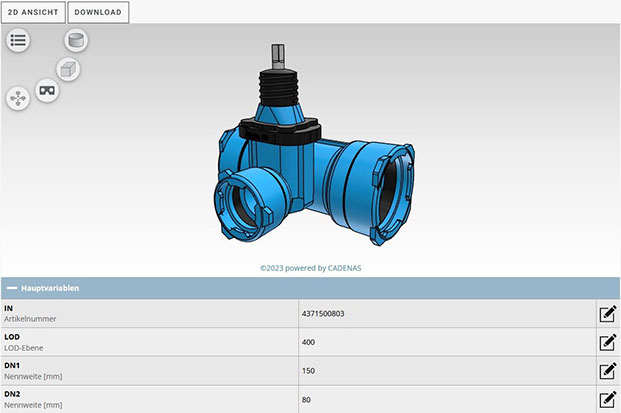
Task: Click the DN2 Nennweite label
Action: tap(33, 399)
